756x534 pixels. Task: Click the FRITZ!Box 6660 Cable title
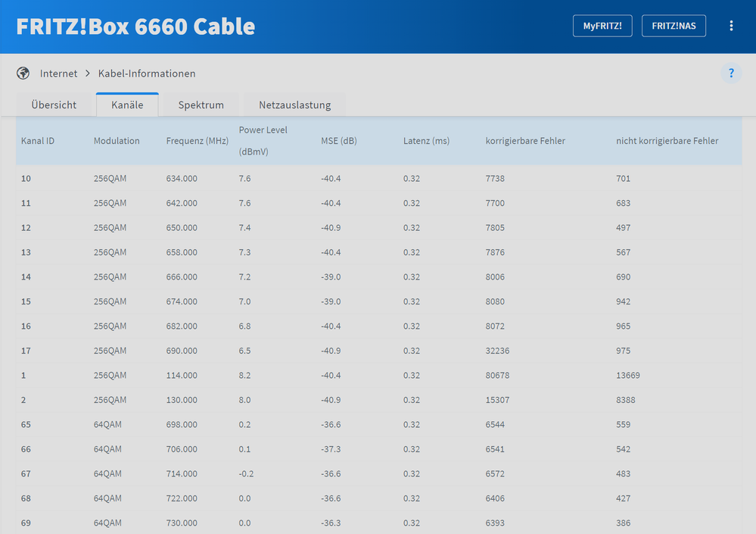(135, 26)
